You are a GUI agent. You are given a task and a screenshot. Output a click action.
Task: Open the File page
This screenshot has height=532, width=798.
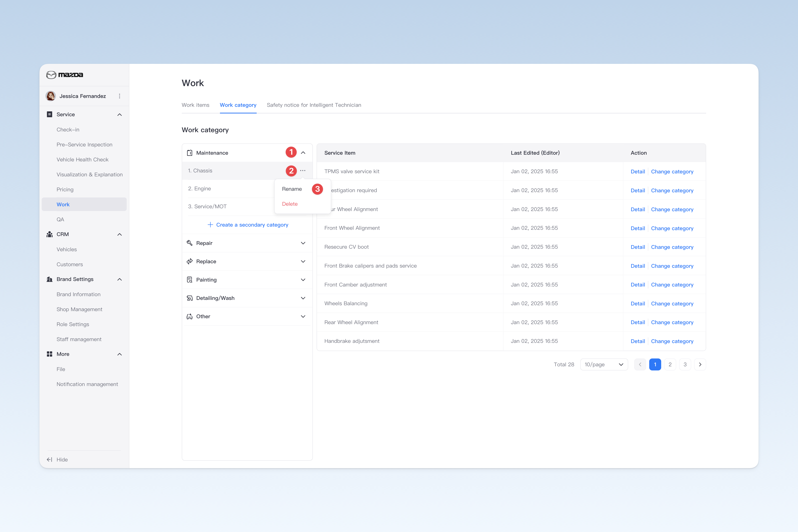coord(61,369)
